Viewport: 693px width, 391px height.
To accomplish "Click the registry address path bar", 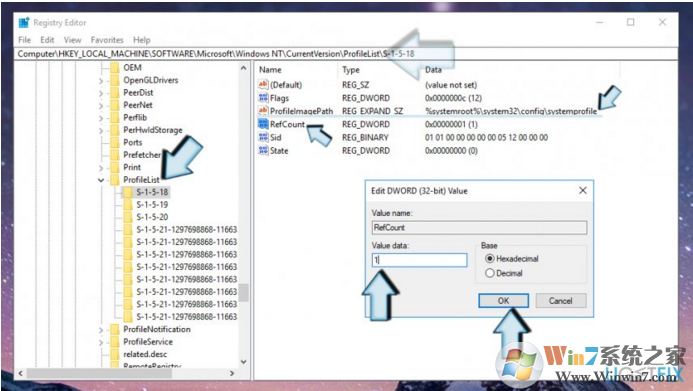I will tap(346, 54).
